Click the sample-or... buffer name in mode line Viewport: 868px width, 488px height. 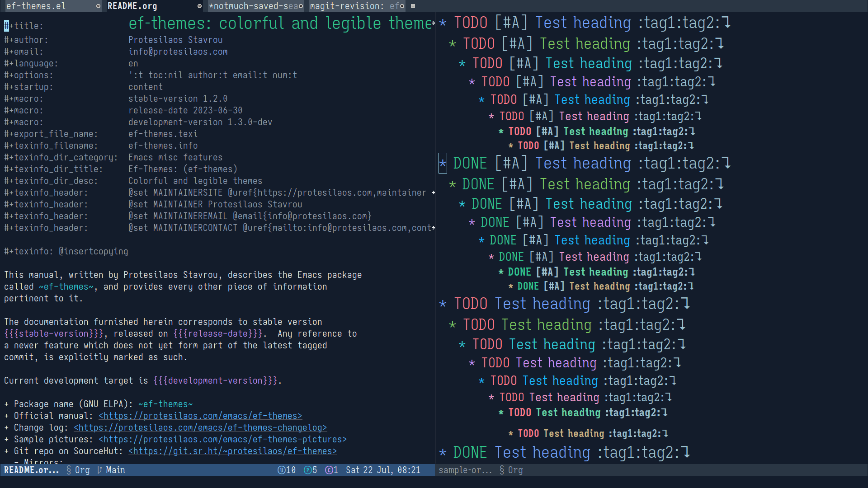click(x=465, y=470)
